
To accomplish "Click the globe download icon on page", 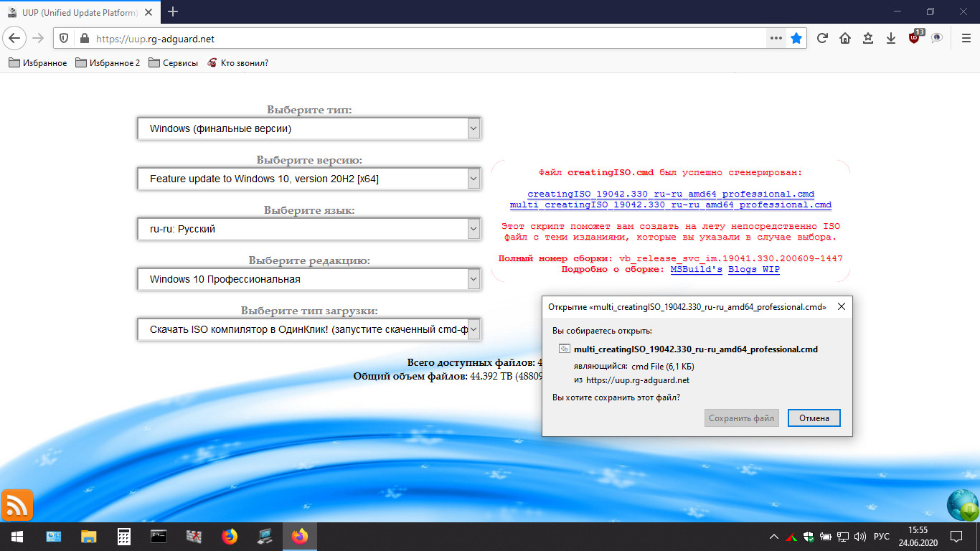I will coord(963,505).
